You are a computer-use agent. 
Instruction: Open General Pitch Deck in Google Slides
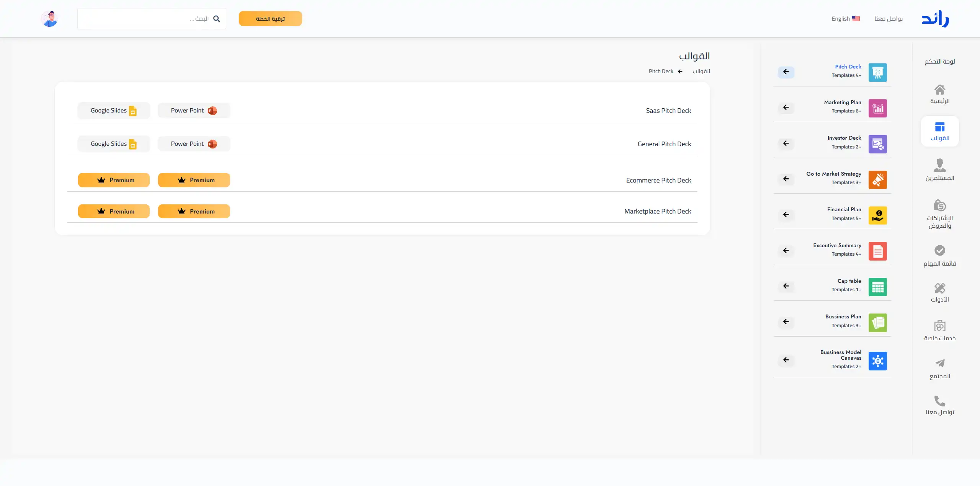coord(113,144)
